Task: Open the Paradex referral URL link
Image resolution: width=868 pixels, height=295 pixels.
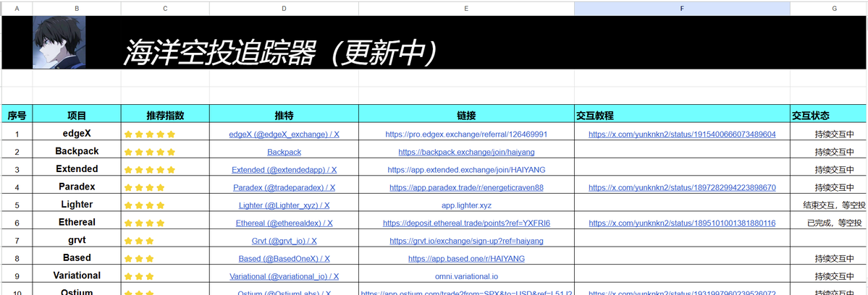Action: pyautogui.click(x=466, y=188)
